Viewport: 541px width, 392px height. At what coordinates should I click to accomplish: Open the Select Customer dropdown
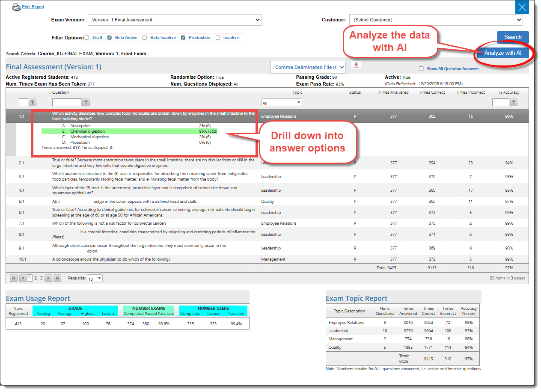coord(436,20)
